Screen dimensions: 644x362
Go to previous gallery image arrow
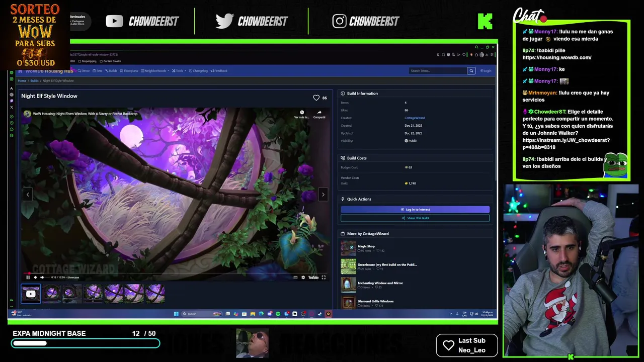coord(28,195)
